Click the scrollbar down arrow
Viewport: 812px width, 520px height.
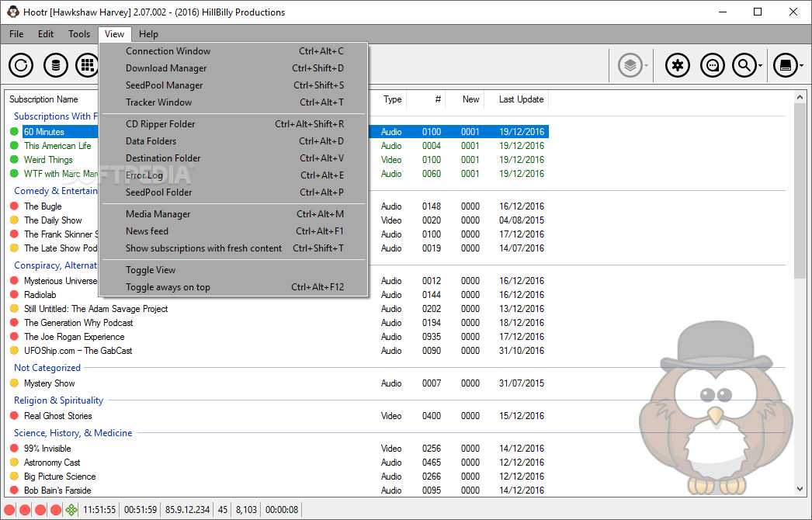point(800,489)
